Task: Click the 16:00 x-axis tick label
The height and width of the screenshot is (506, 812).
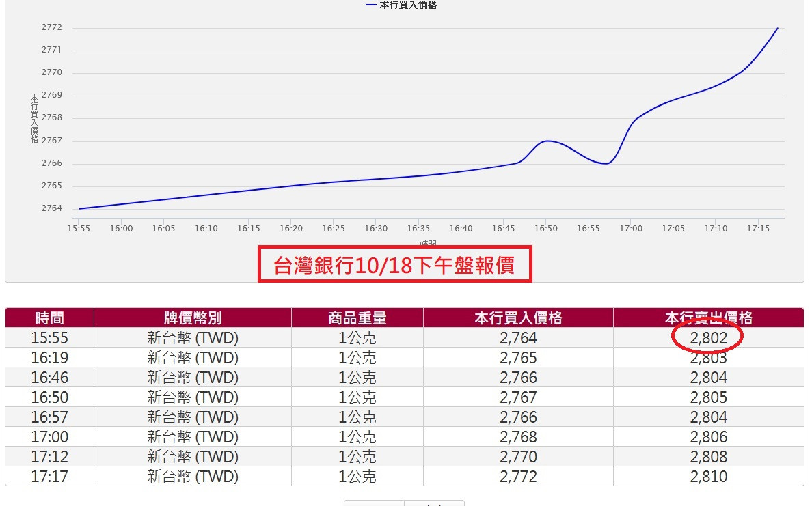Action: tap(121, 229)
